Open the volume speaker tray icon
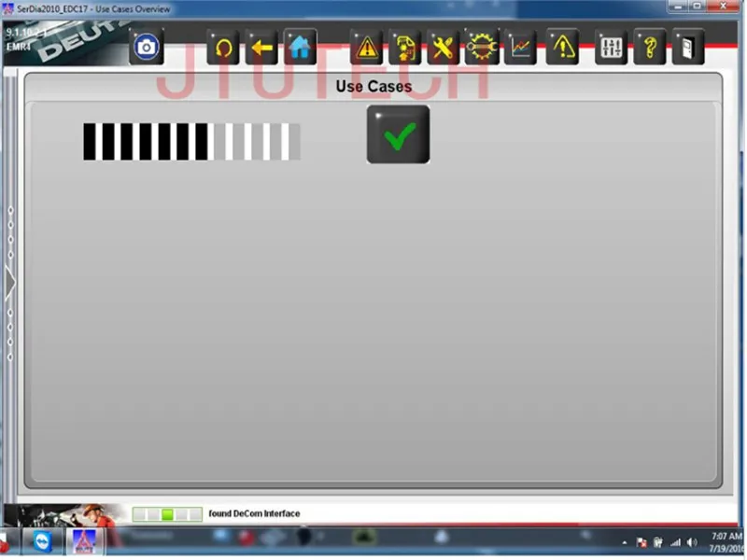This screenshot has height=560, width=747. pyautogui.click(x=692, y=543)
